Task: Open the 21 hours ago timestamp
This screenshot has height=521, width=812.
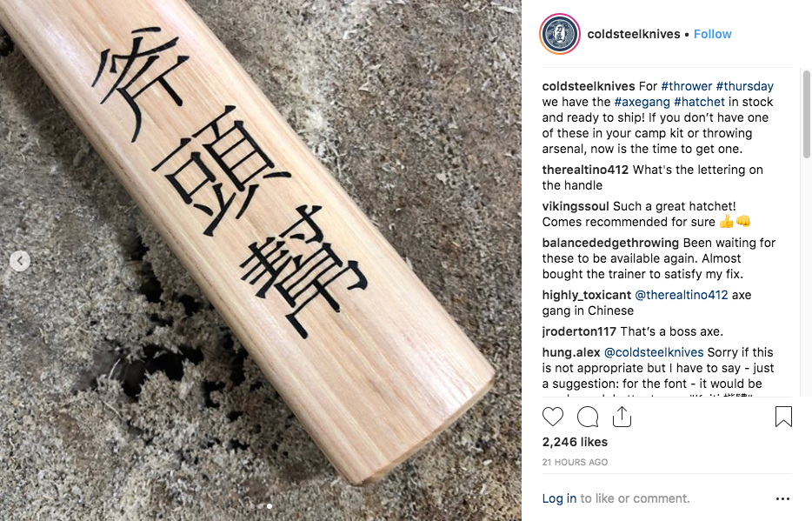Action: pyautogui.click(x=575, y=463)
